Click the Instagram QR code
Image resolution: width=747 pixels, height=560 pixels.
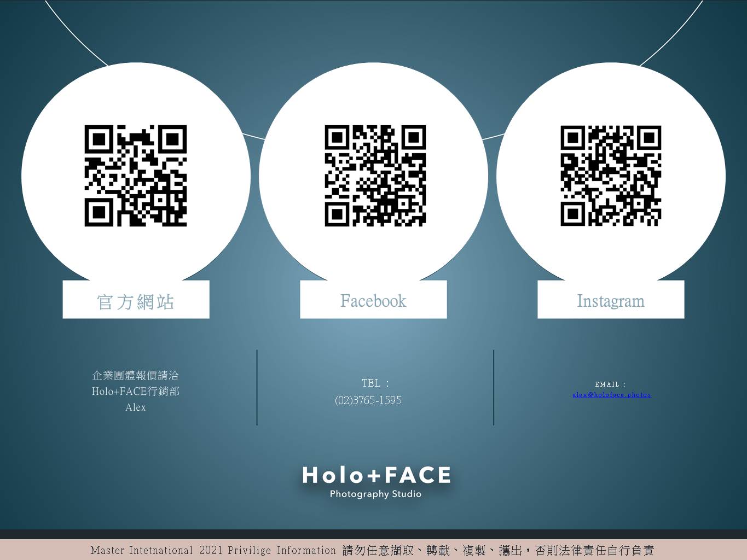tap(611, 176)
